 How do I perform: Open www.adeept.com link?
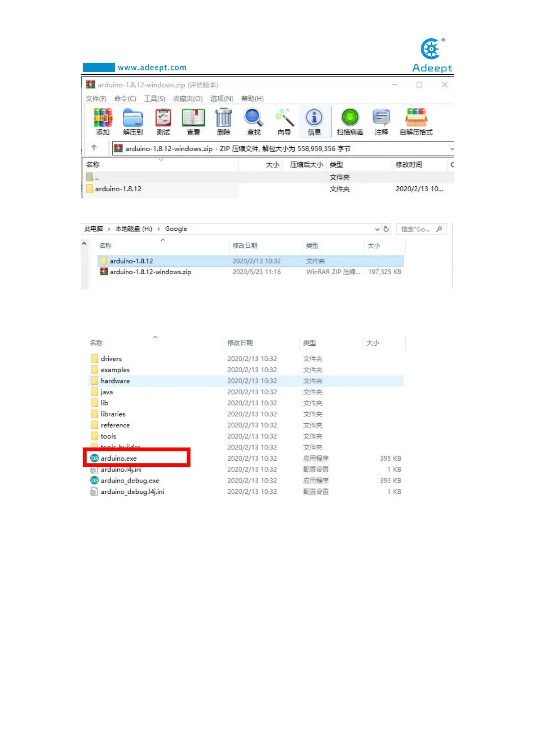(152, 67)
